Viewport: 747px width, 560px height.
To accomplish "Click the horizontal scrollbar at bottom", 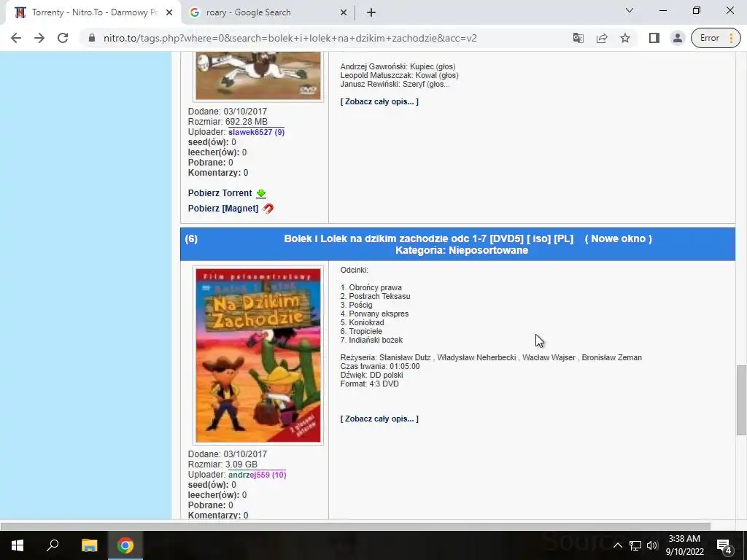I will pos(355,526).
